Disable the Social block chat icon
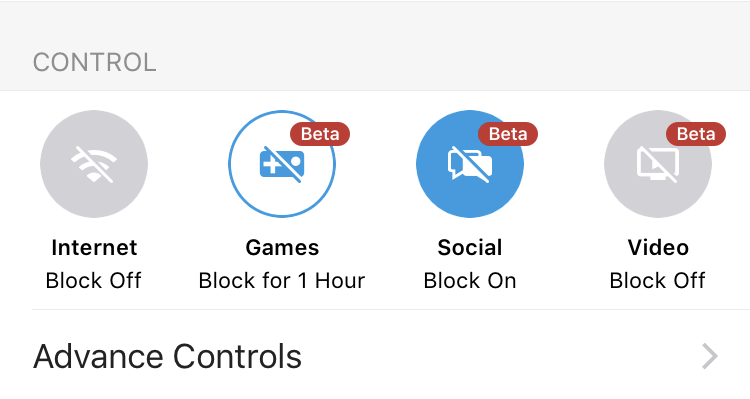 point(470,164)
